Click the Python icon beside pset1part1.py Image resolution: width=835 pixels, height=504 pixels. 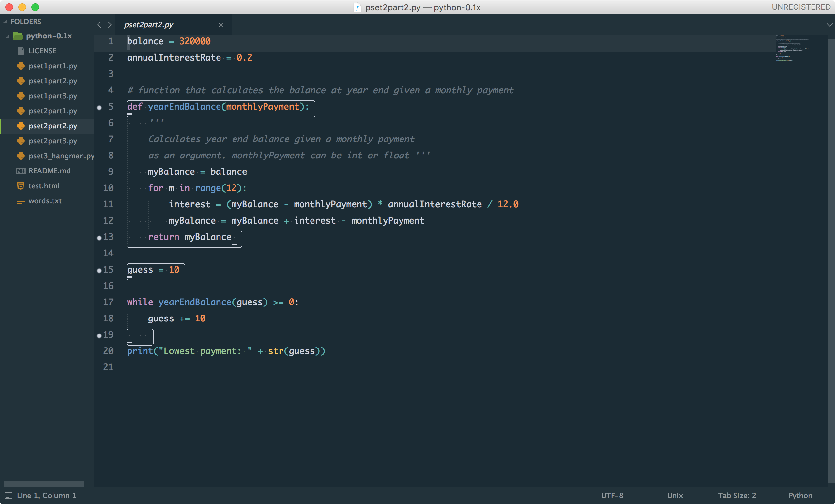(21, 66)
